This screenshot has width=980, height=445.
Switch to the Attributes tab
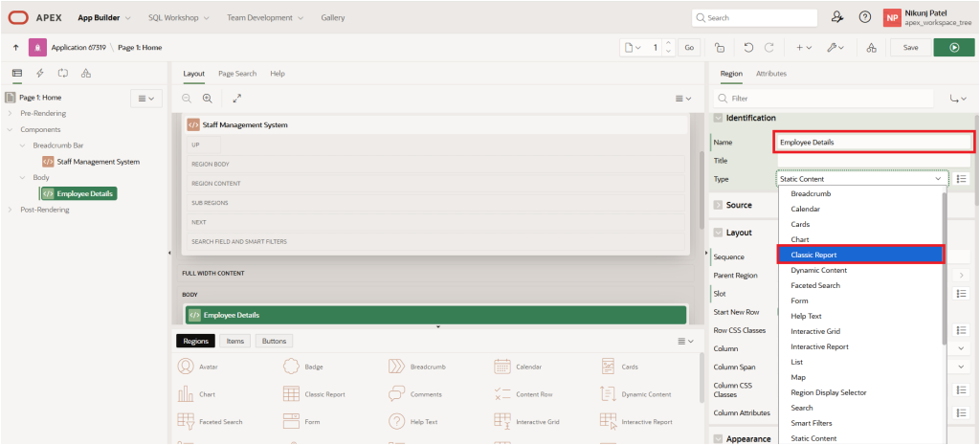tap(771, 73)
